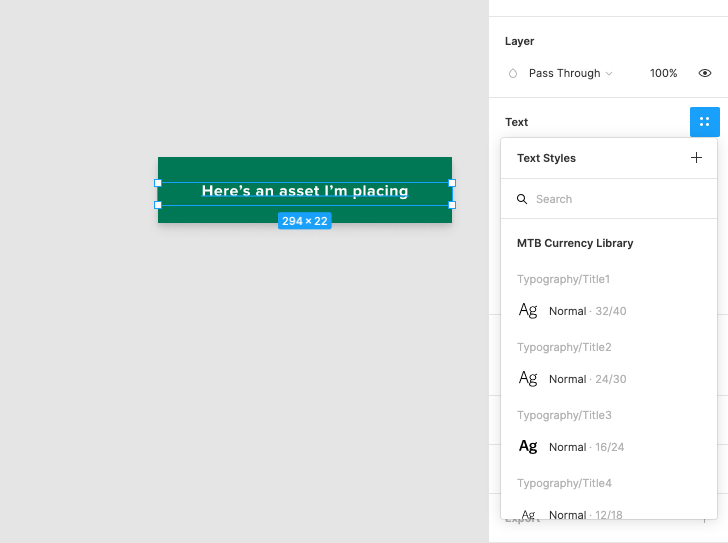Image resolution: width=728 pixels, height=543 pixels.
Task: Choose the Normal · 16/24 text style
Action: click(x=587, y=447)
